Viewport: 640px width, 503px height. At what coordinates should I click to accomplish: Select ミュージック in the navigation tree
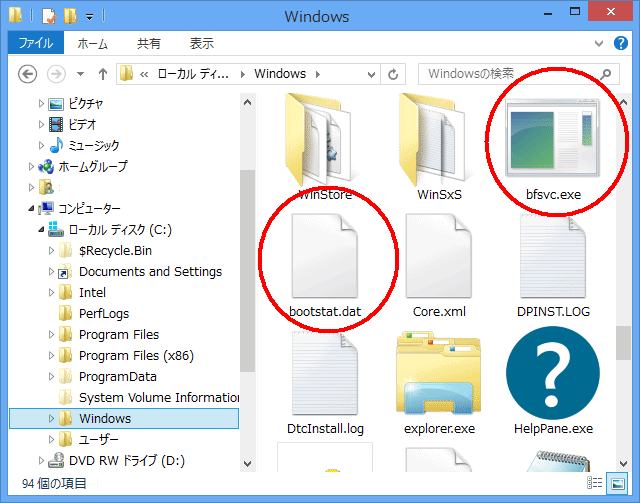tap(93, 145)
